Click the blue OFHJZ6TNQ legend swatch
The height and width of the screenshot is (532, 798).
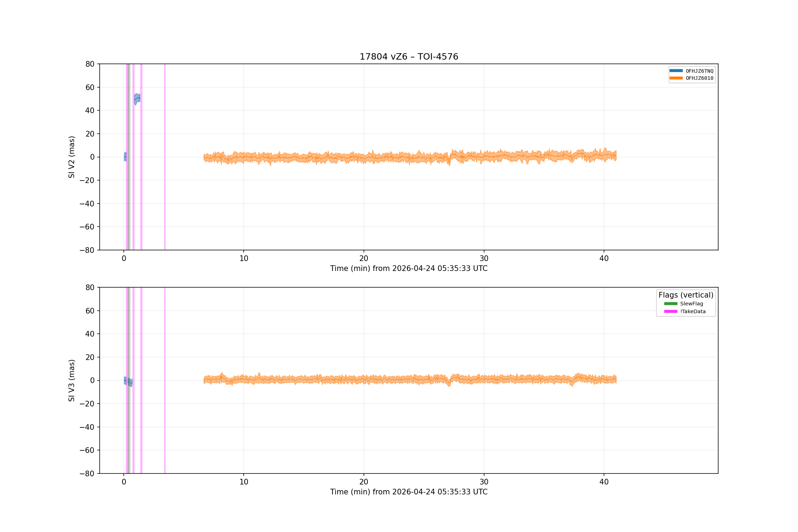676,71
